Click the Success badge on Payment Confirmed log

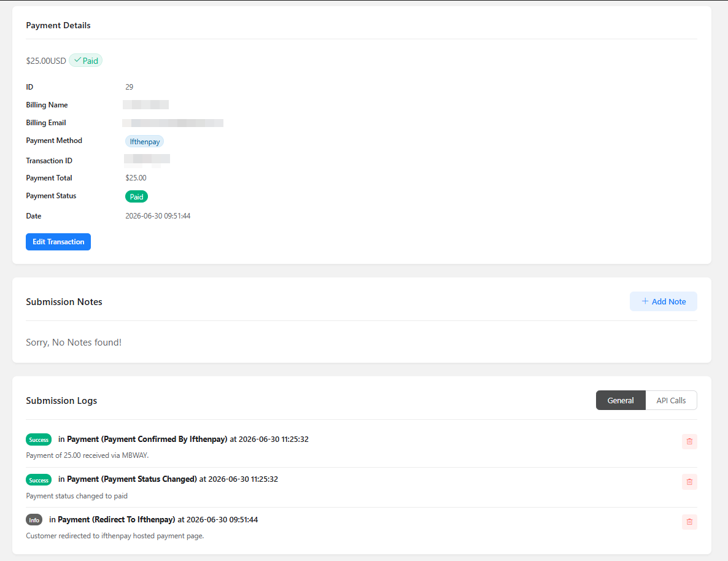point(39,440)
